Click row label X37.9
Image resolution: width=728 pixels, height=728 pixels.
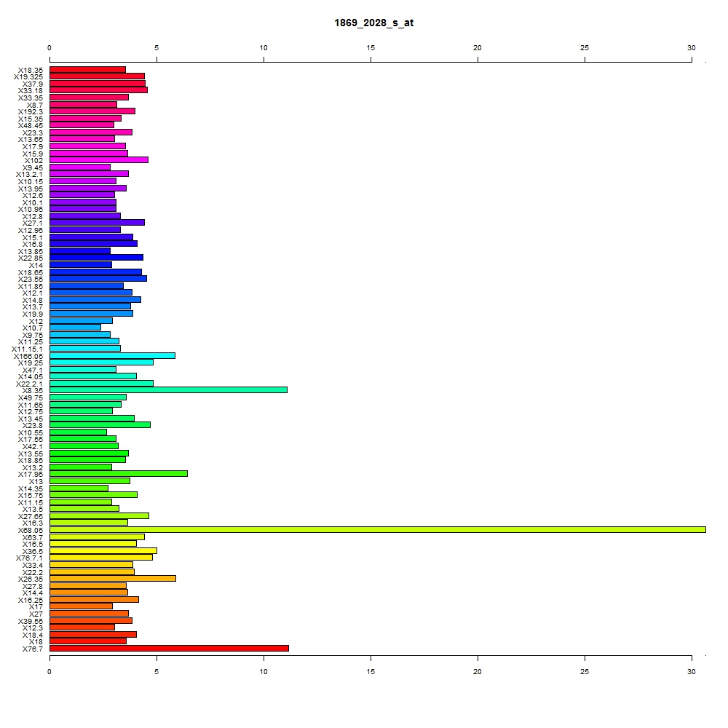point(33,84)
